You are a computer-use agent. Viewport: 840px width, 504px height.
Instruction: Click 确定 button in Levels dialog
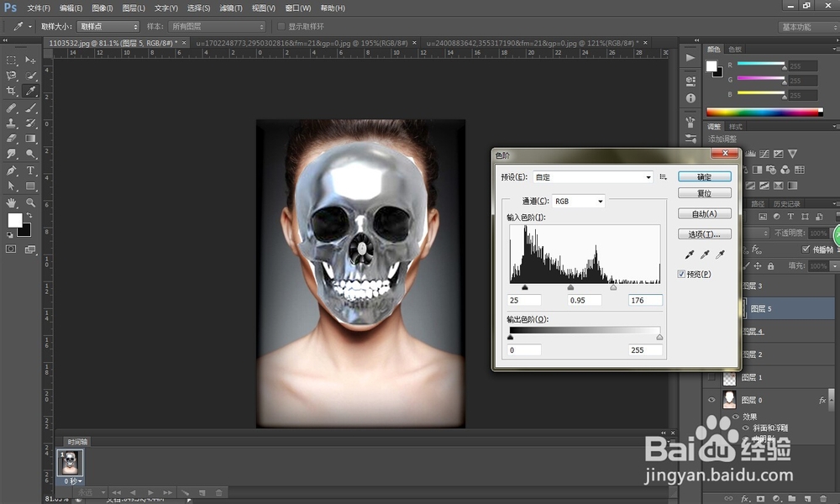[x=705, y=176]
